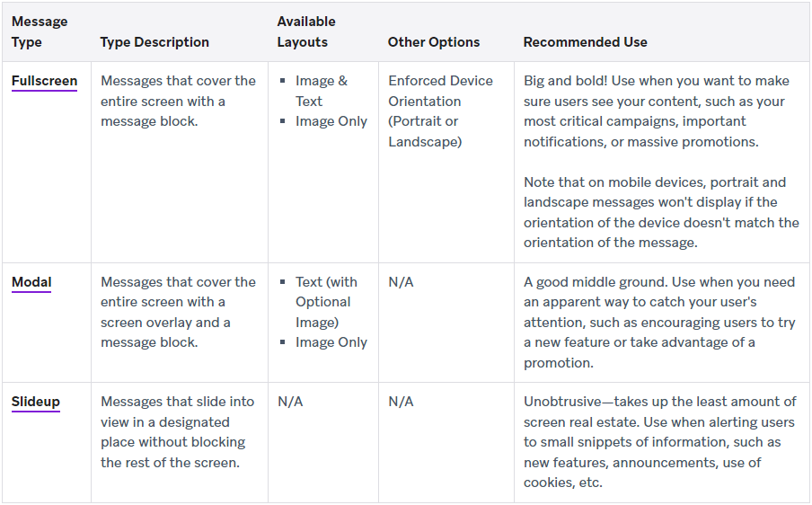Click the "Unobtrusive" recommended use paragraph
The height and width of the screenshot is (505, 812).
coord(659,442)
